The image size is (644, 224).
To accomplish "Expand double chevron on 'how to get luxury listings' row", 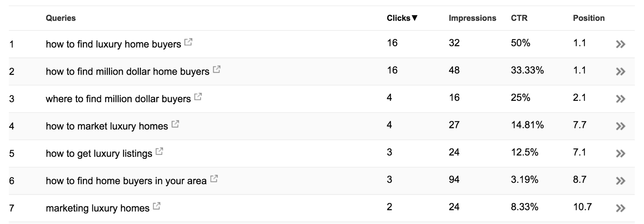I will point(620,154).
